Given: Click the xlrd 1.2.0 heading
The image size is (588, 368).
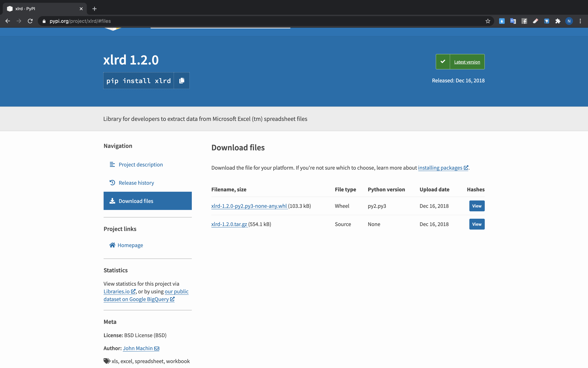Looking at the screenshot, I should tap(131, 60).
